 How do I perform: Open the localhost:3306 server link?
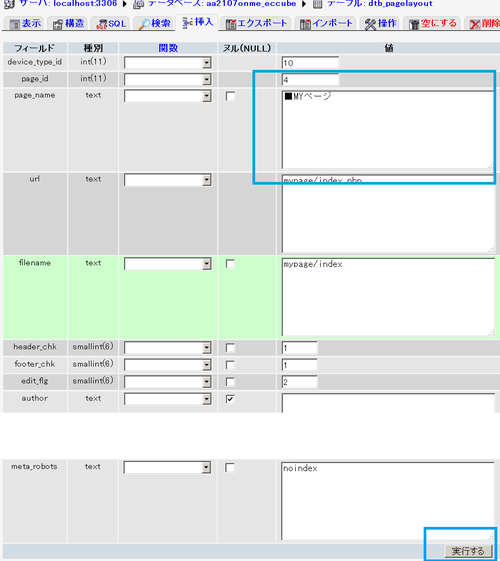pos(85,4)
